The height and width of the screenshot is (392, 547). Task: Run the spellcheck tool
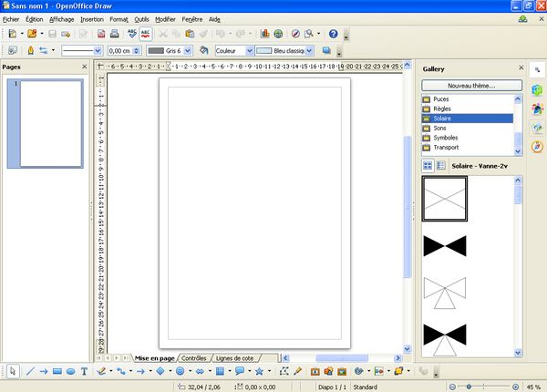click(132, 34)
